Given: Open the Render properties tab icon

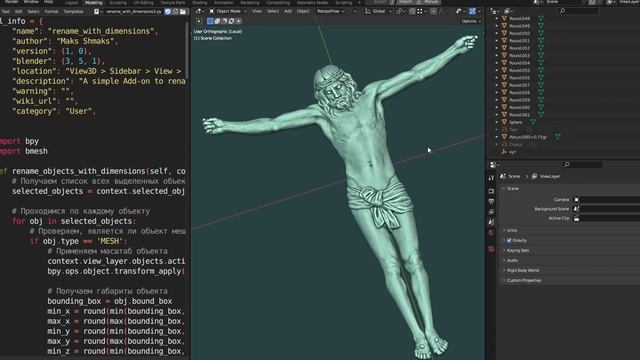Looking at the screenshot, I should click(x=491, y=191).
